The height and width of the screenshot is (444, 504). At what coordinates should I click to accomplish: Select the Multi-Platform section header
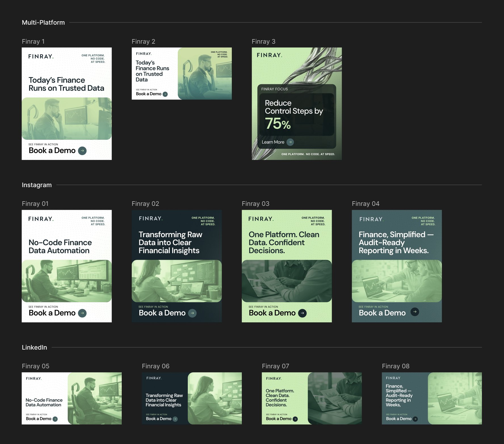coord(43,22)
